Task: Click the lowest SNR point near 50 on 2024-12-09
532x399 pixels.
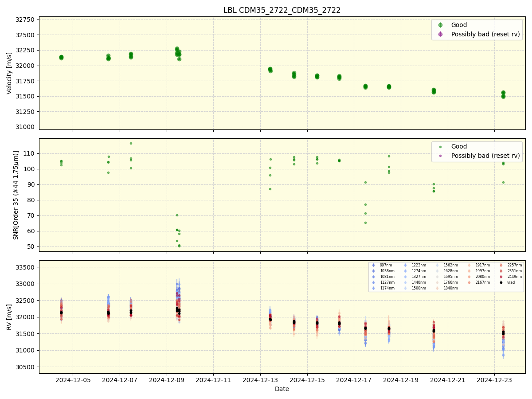Action: point(179,246)
